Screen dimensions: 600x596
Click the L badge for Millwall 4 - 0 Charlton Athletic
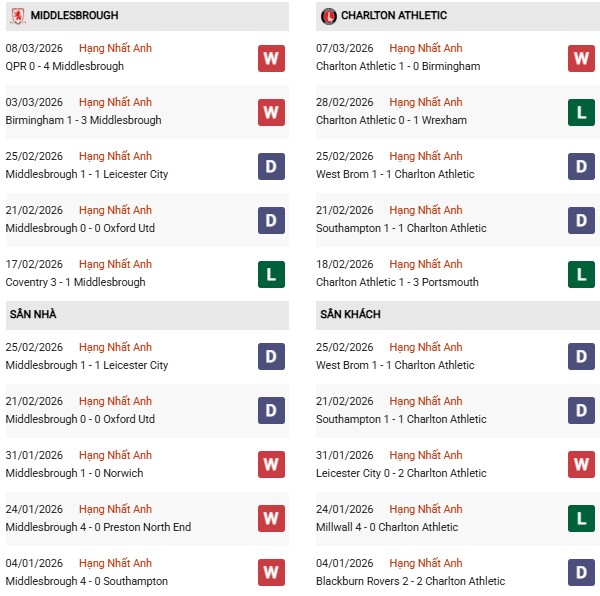(x=582, y=519)
